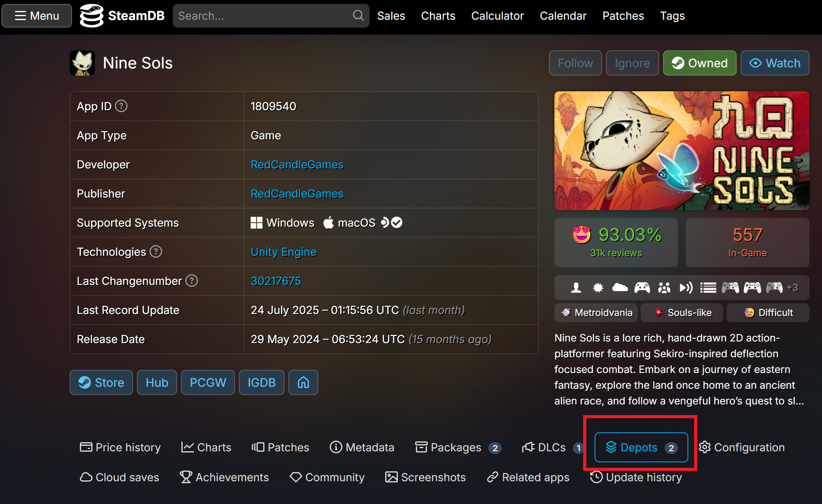Toggle the Watch eye button
The image size is (822, 504).
(774, 63)
